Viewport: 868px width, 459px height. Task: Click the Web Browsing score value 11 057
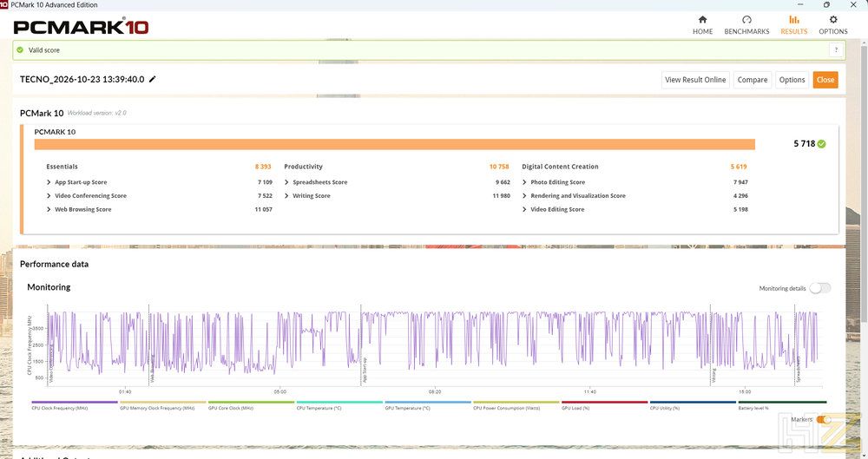point(264,209)
